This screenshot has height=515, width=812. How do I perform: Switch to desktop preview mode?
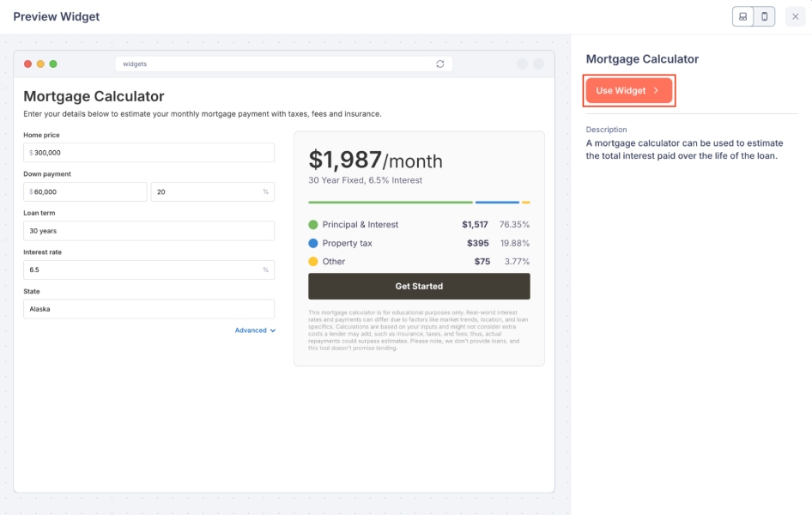[x=743, y=16]
